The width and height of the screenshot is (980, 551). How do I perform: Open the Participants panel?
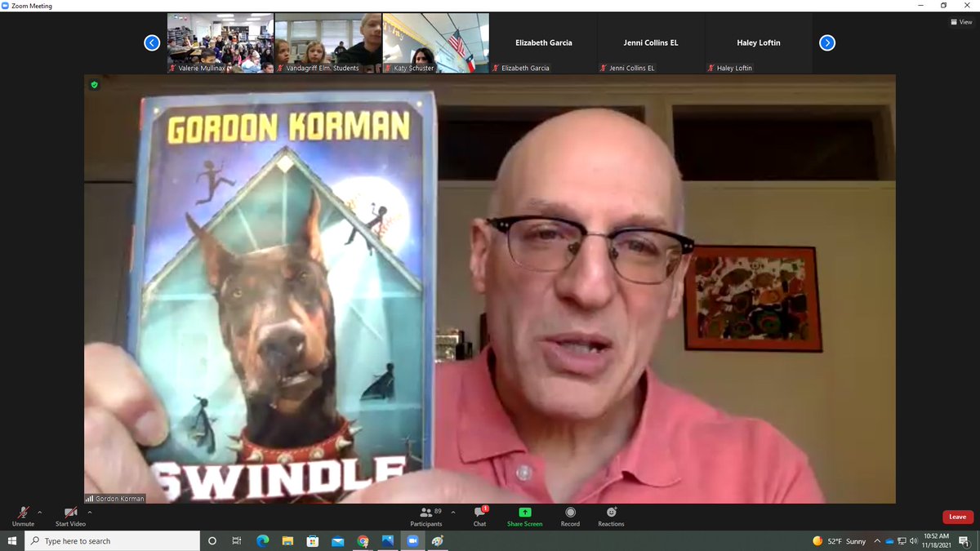point(425,517)
